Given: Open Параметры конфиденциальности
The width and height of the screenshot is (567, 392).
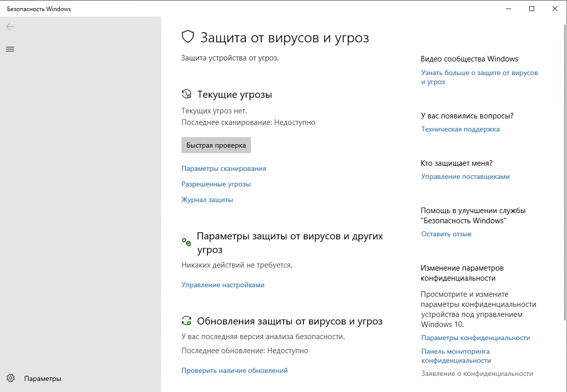Looking at the screenshot, I should tap(476, 338).
